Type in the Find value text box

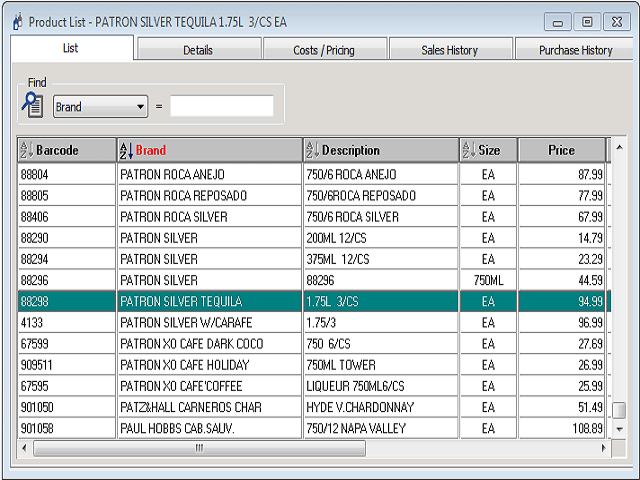[221, 106]
